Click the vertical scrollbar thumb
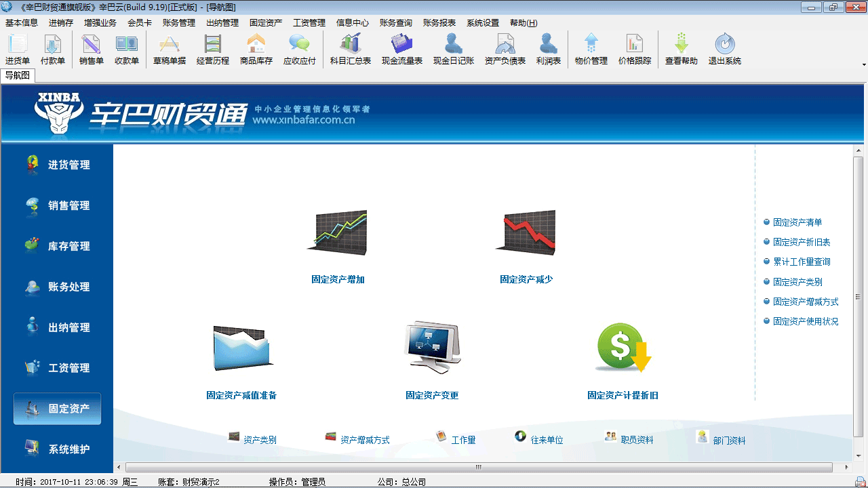This screenshot has height=488, width=868. click(x=859, y=296)
